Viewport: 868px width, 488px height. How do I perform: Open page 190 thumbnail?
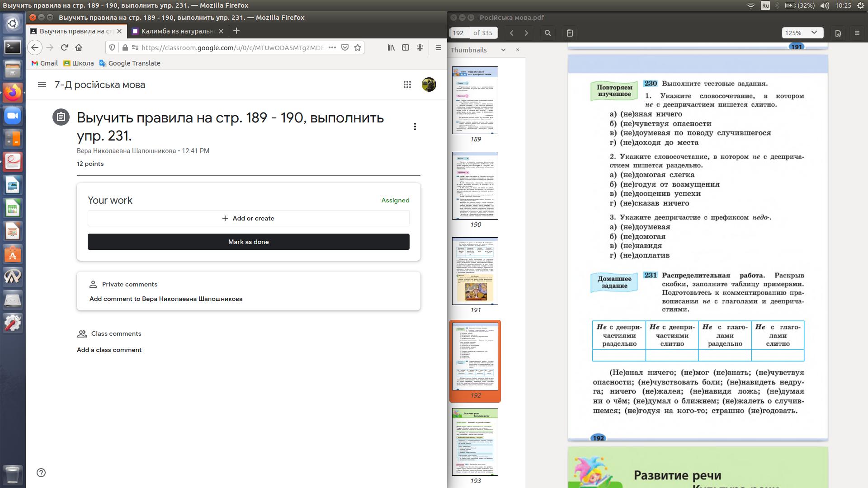[x=475, y=186]
